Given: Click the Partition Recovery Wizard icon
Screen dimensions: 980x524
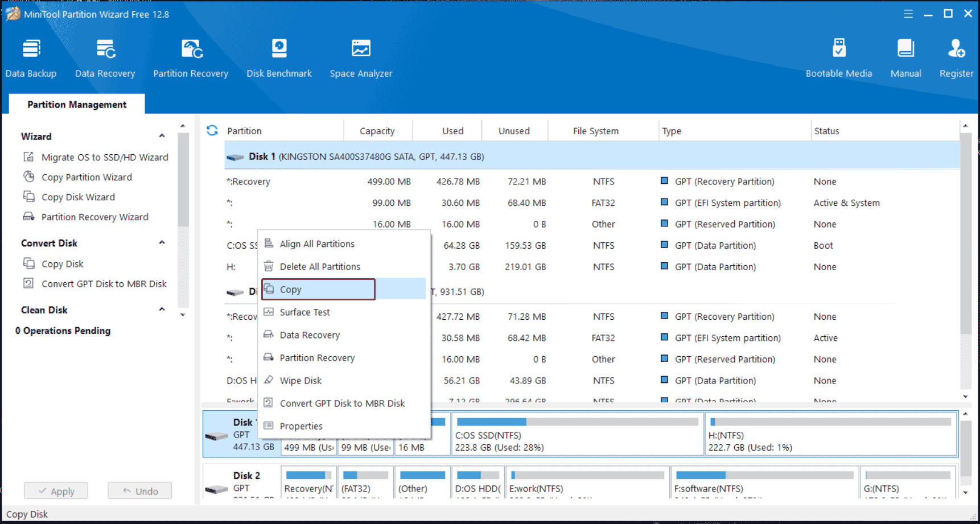Looking at the screenshot, I should [28, 217].
